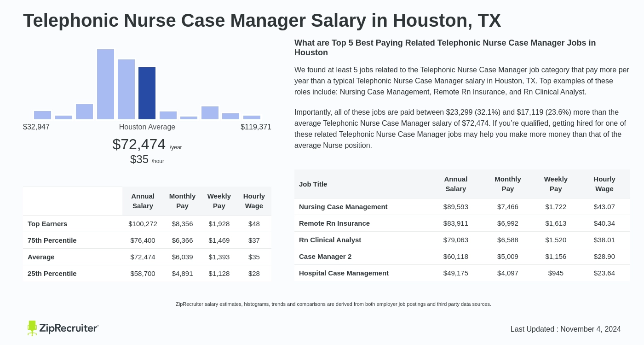Click the dark blue Houston Average histogram bar
Viewport: 644px width, 345px height.
tap(147, 93)
